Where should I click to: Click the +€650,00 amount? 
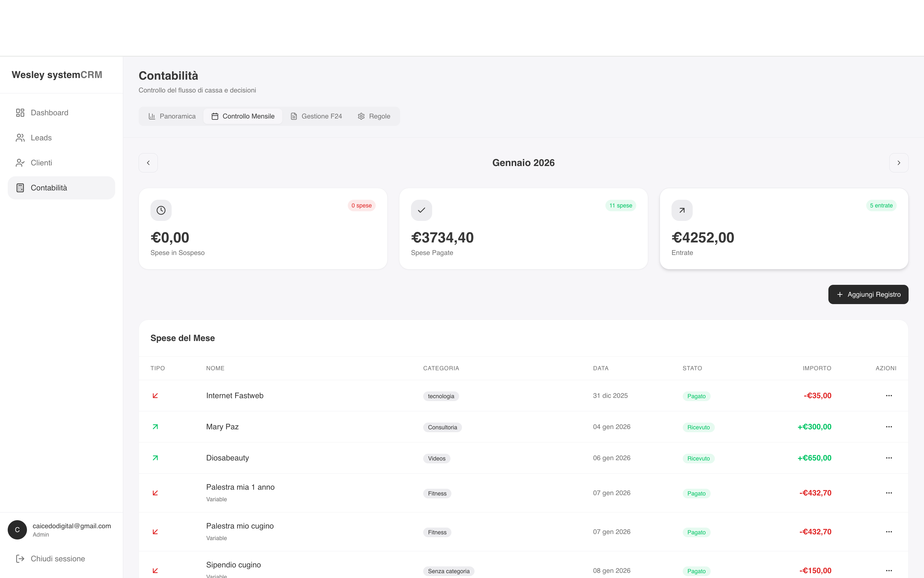click(814, 458)
